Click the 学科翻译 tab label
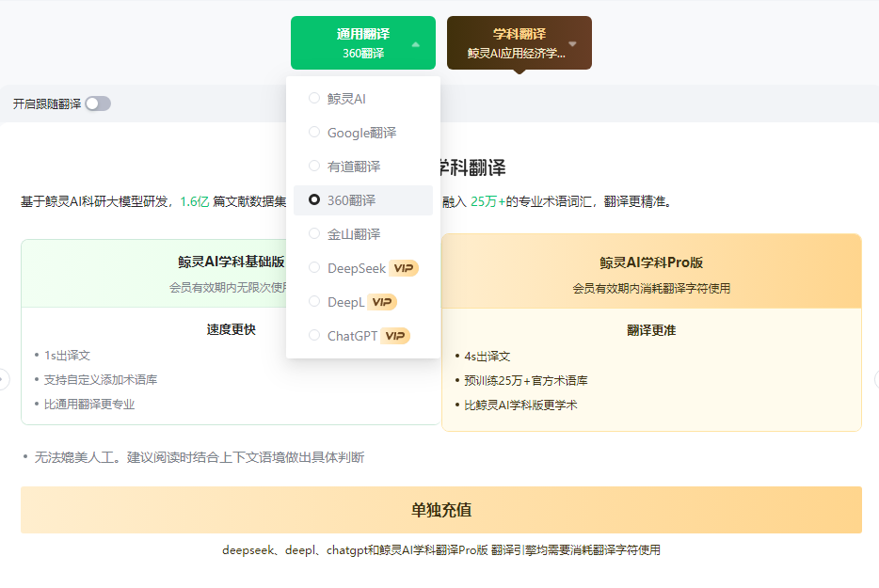Screen dimensions: 879x588 tap(519, 34)
